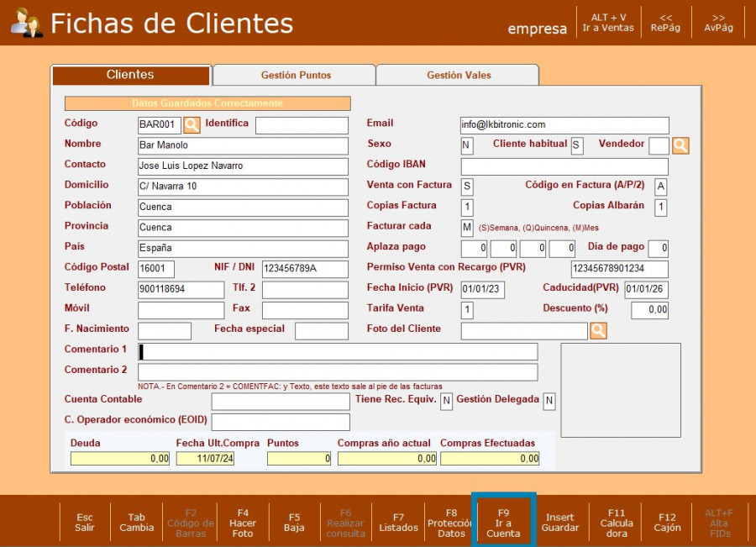
Task: Open the Gestión Vales tab
Action: click(459, 76)
